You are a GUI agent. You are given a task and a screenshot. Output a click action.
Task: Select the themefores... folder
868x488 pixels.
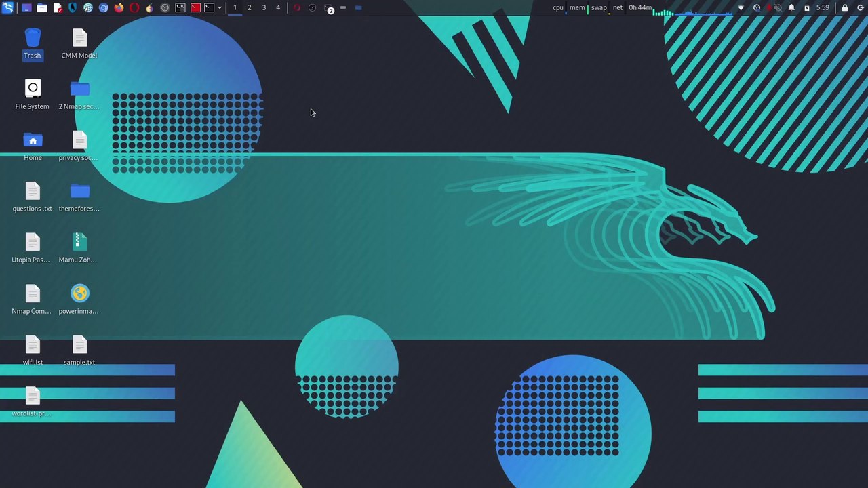coord(79,197)
